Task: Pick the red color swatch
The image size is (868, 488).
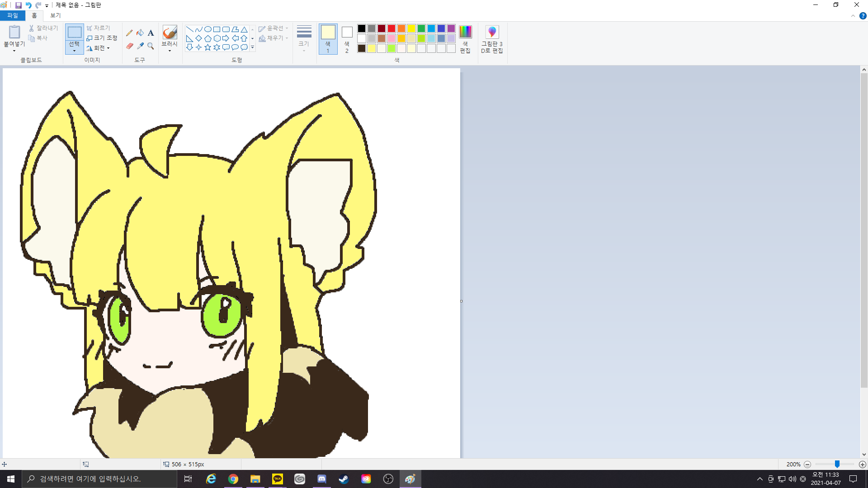Action: click(x=391, y=28)
